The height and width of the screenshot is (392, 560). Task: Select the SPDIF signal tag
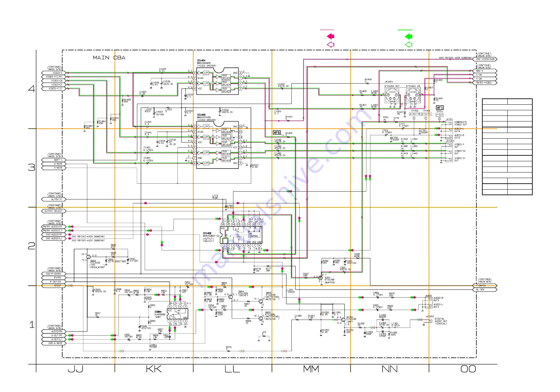(54, 286)
